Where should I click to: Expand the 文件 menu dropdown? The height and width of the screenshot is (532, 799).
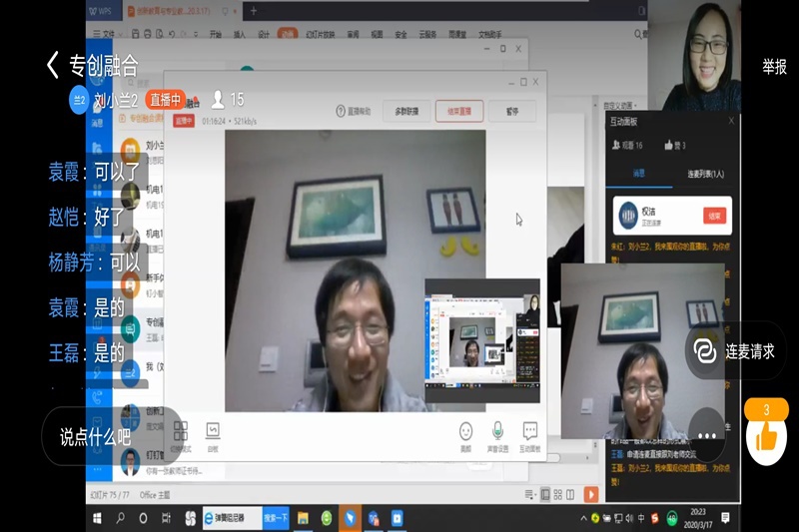[108, 34]
